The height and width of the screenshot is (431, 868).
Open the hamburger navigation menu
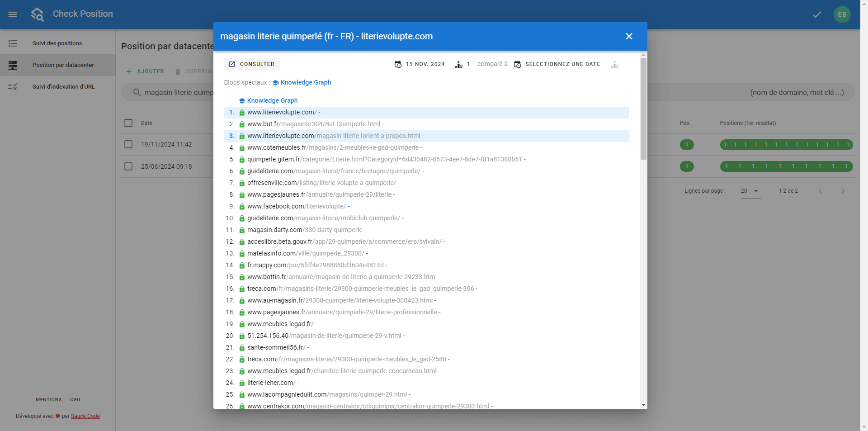click(13, 14)
